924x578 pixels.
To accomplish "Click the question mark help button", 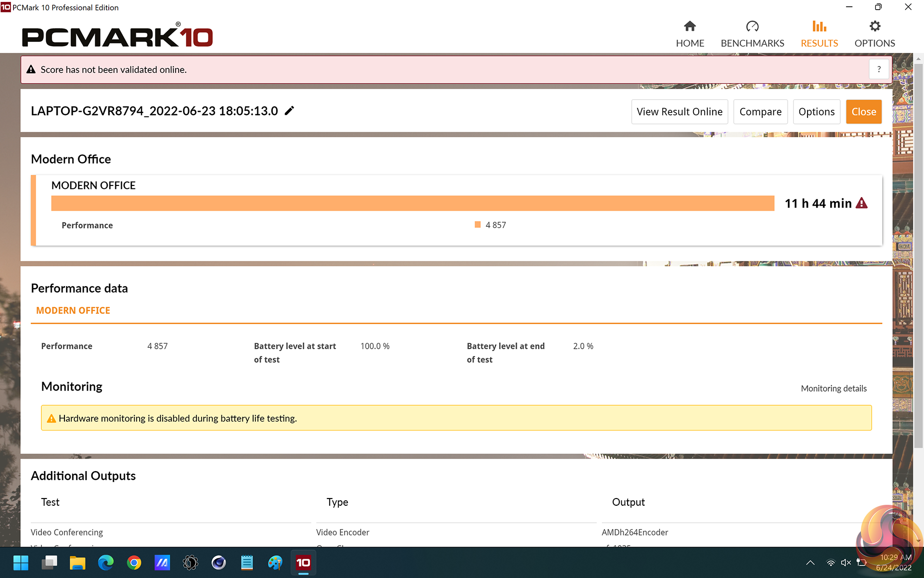I will point(879,69).
